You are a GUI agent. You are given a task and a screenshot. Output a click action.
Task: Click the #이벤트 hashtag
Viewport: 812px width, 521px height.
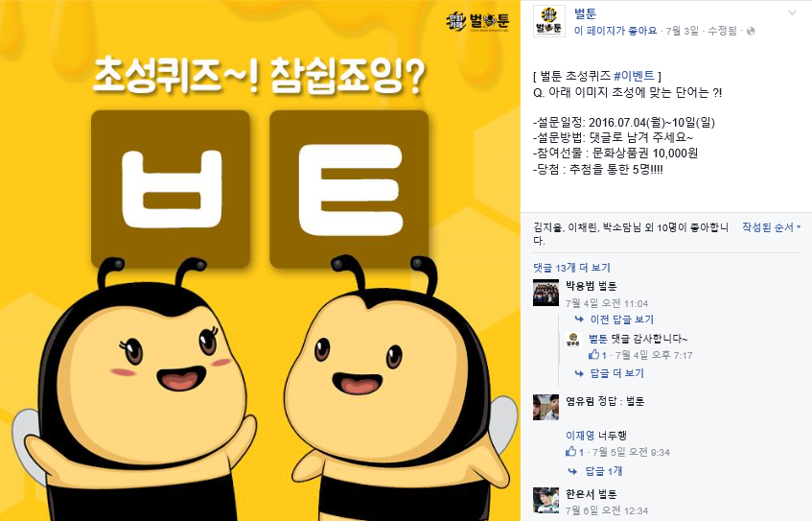click(634, 76)
